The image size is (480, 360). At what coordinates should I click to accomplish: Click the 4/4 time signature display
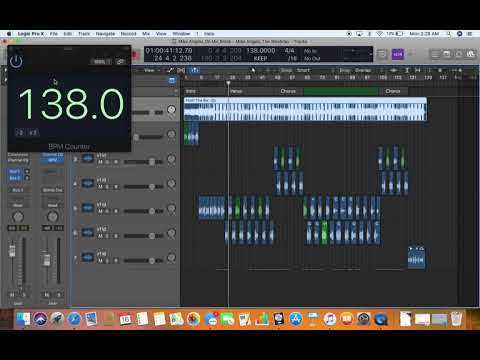[x=289, y=50]
